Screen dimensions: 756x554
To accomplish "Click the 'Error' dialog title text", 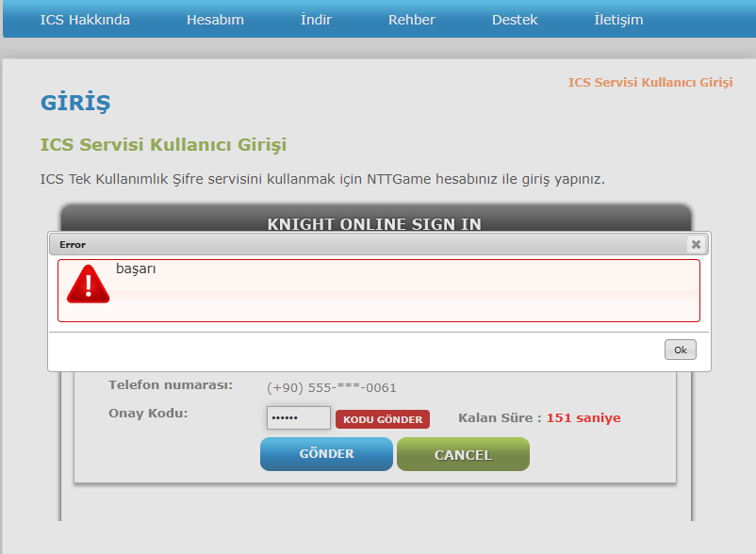I will click(x=73, y=245).
